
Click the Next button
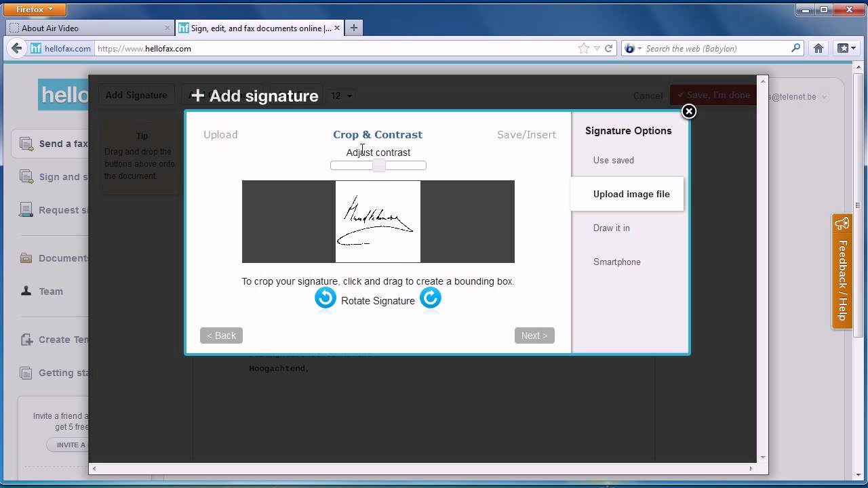coord(534,335)
